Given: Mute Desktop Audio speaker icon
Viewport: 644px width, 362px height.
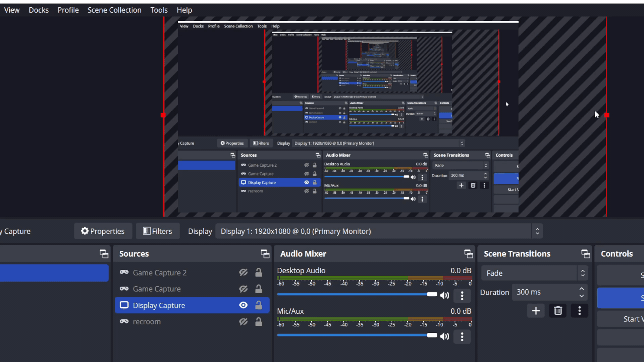Looking at the screenshot, I should pos(444,295).
